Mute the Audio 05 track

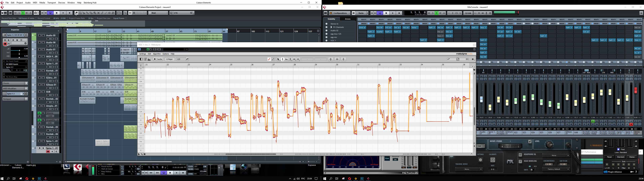pos(39,35)
